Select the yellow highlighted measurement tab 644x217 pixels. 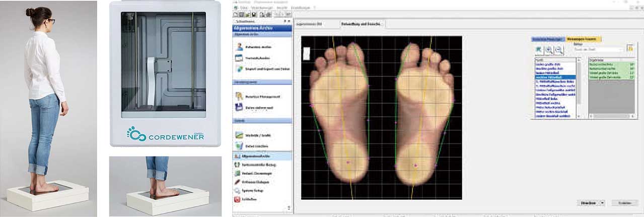tap(584, 39)
